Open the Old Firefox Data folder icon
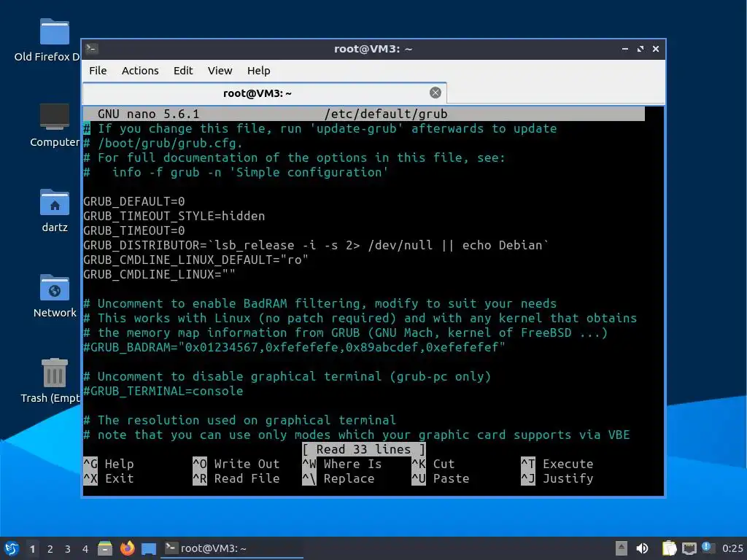Viewport: 747px width, 560px height. (x=54, y=32)
